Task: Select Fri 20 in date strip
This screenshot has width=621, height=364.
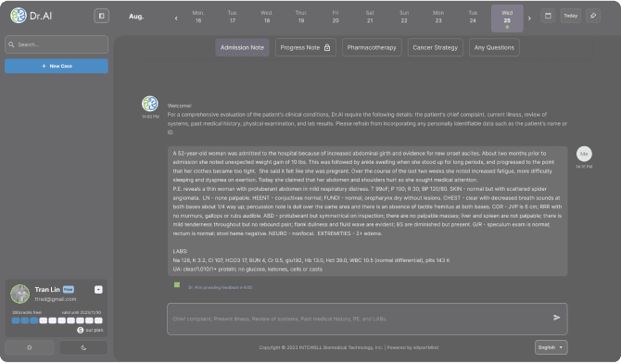Action: 336,17
